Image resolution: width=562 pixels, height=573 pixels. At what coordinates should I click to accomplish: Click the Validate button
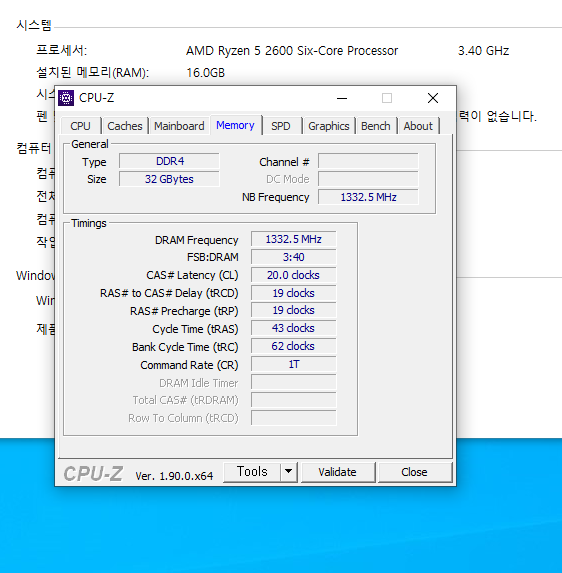tap(338, 472)
